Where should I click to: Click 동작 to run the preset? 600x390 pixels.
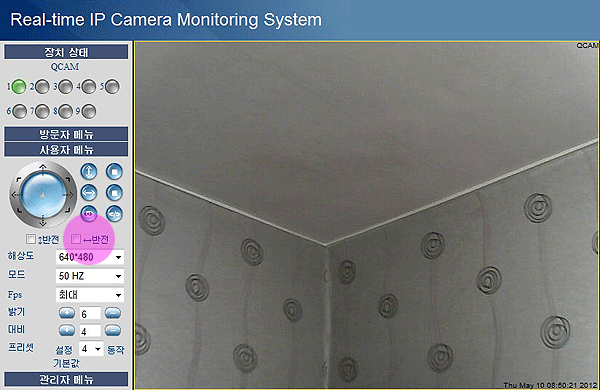point(116,350)
